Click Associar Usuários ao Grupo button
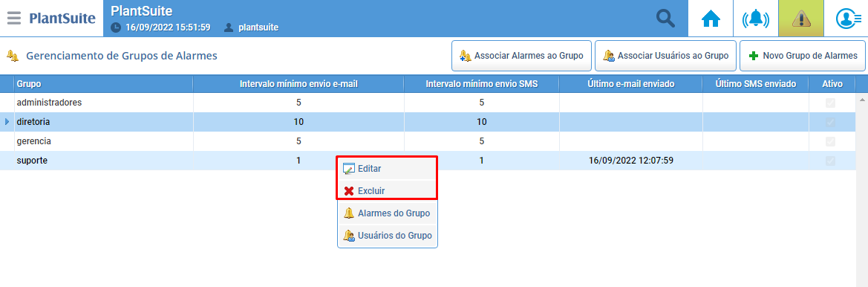The image size is (868, 287). coord(665,56)
